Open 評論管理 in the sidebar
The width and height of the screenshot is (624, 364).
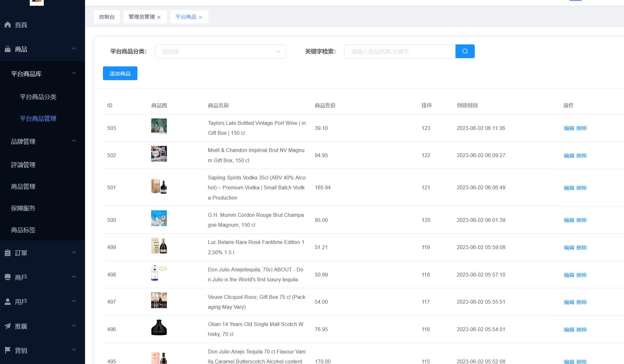coord(23,165)
